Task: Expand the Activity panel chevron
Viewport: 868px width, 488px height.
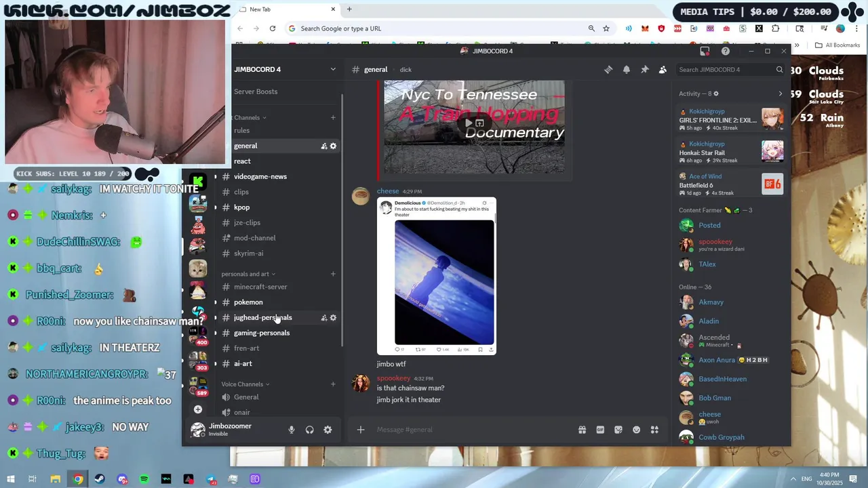Action: pos(780,94)
